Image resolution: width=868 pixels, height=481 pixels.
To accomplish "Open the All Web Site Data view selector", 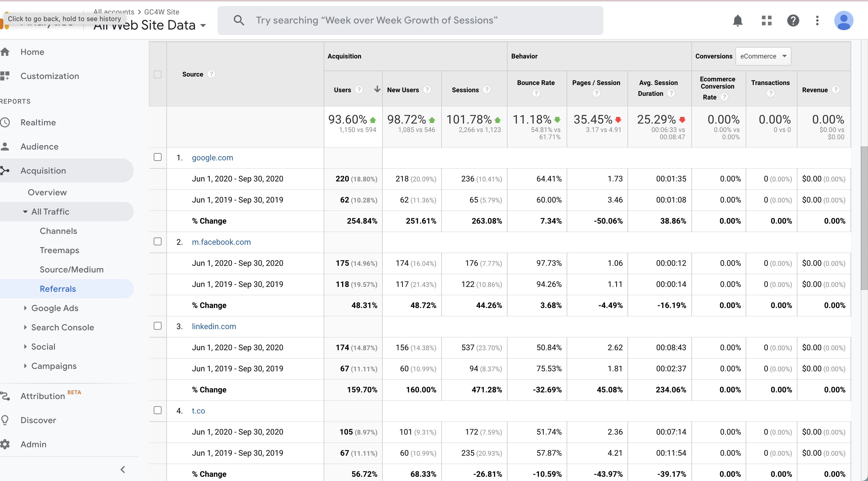I will (x=149, y=26).
